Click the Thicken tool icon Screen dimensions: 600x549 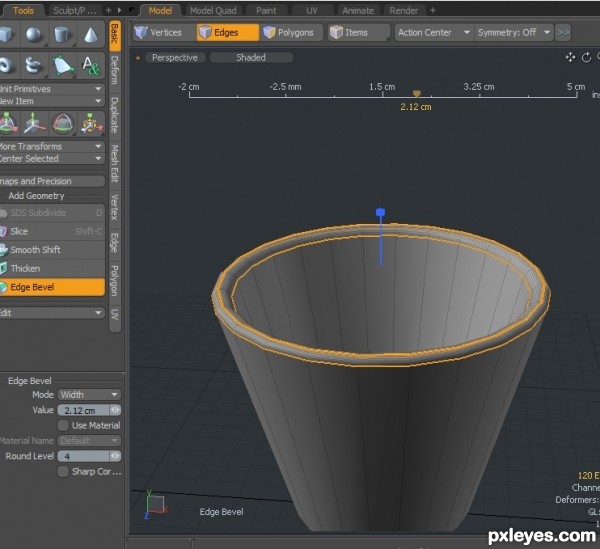[x=3, y=268]
